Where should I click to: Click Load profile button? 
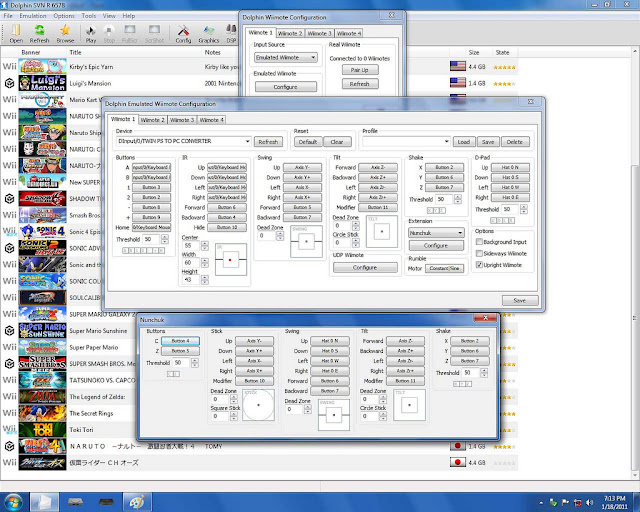point(464,142)
